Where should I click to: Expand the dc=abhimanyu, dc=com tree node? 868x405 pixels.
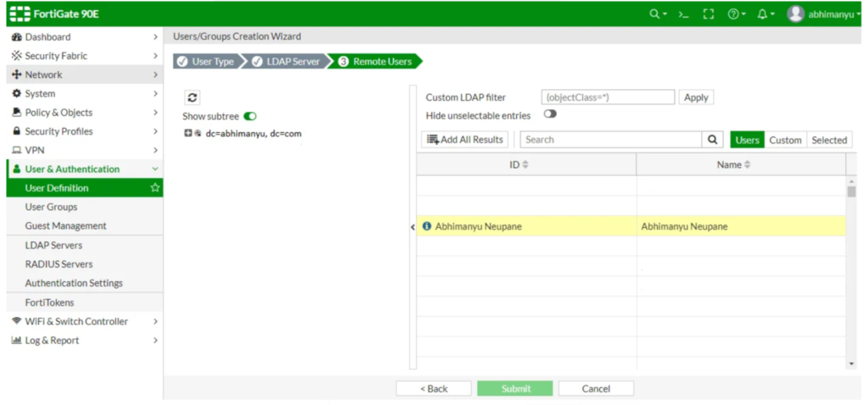coord(188,134)
